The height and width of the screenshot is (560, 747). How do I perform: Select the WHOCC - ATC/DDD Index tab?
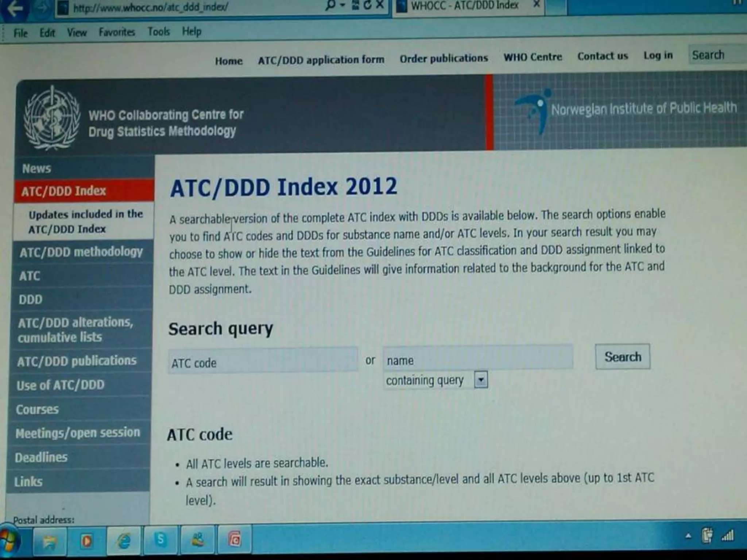tap(465, 5)
